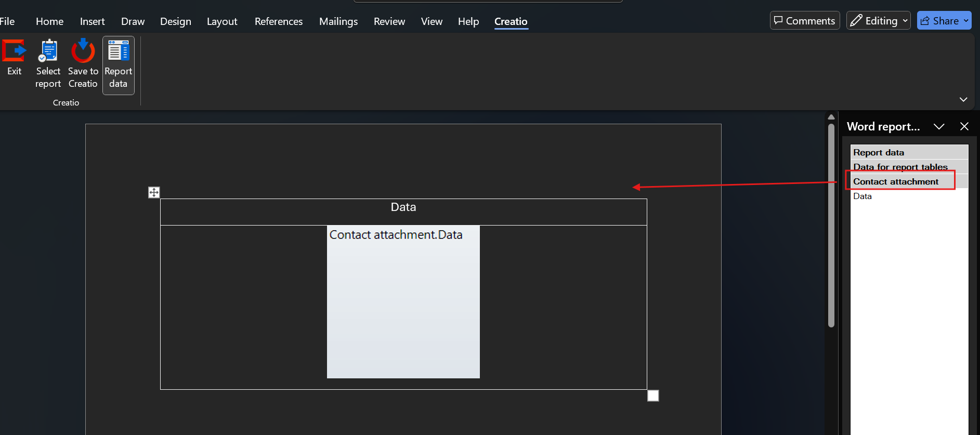
Task: Click the vertical document scrollbar
Action: click(831, 223)
